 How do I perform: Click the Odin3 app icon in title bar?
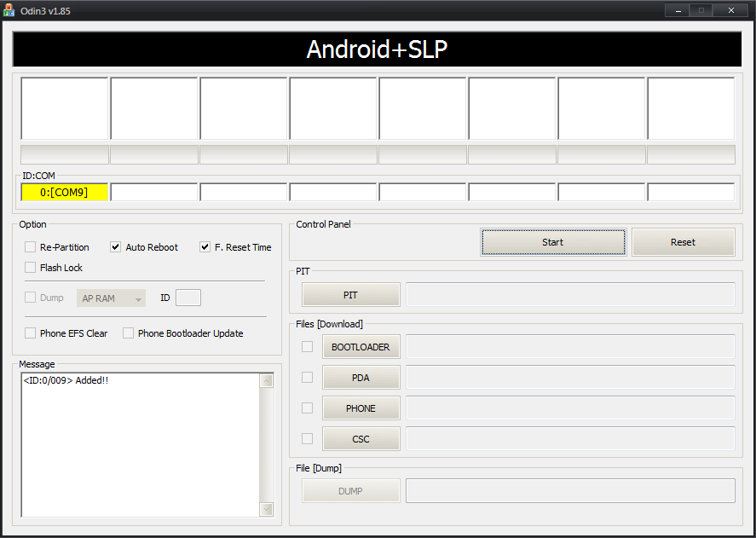pyautogui.click(x=9, y=10)
